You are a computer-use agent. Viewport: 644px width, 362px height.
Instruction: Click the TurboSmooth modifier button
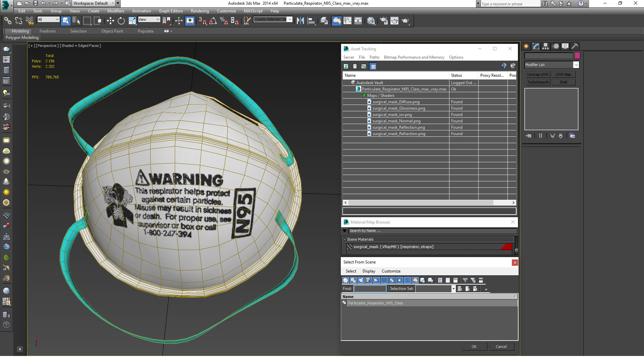pyautogui.click(x=538, y=82)
